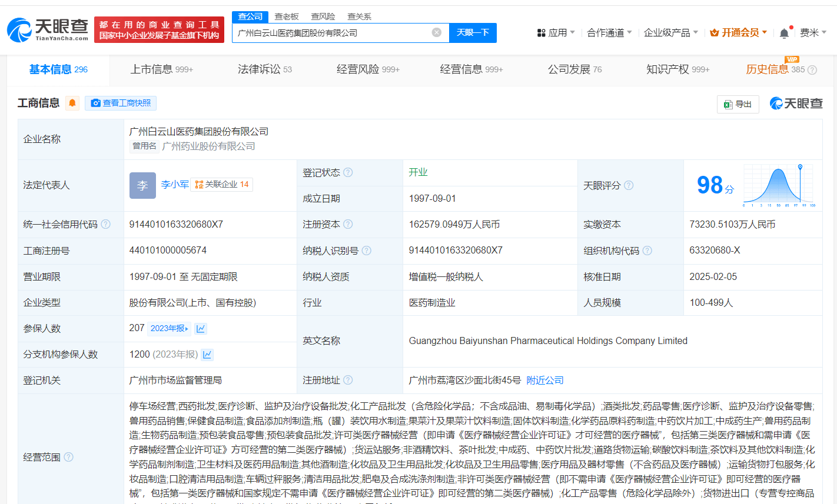Click the help icon beside 历史信息 385

click(x=812, y=70)
